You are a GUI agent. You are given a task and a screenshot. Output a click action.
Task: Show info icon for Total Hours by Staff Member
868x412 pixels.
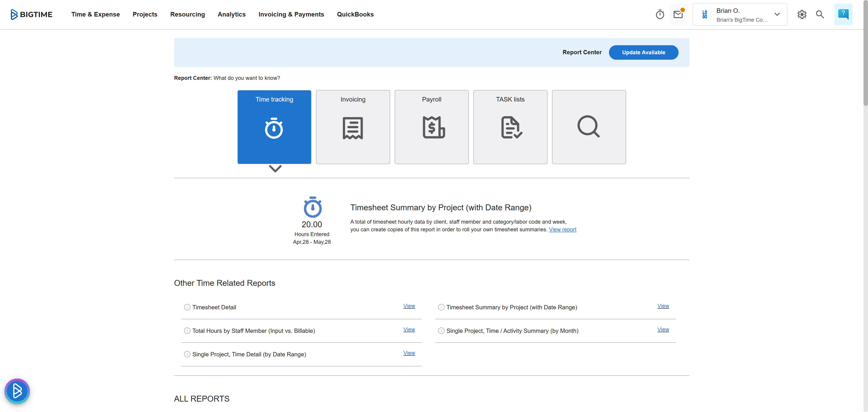[x=187, y=331]
